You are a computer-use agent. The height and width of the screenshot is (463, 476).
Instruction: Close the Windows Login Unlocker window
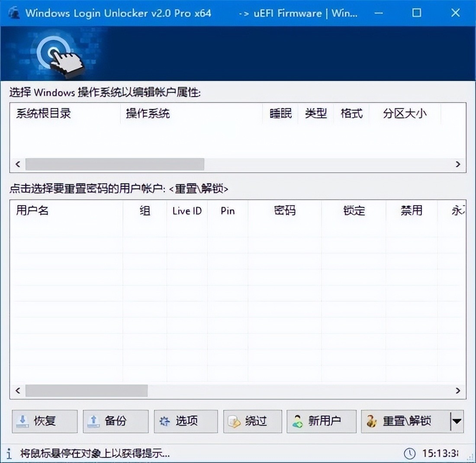coord(455,13)
